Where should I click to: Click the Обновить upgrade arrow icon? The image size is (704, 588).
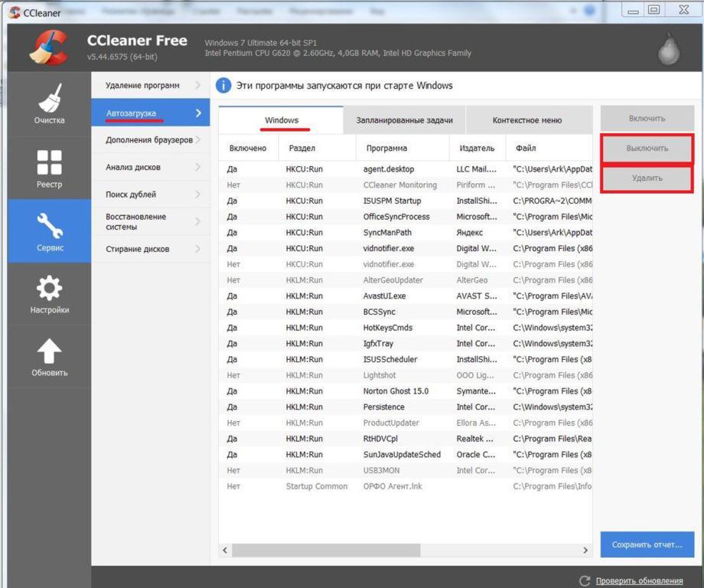pyautogui.click(x=49, y=351)
